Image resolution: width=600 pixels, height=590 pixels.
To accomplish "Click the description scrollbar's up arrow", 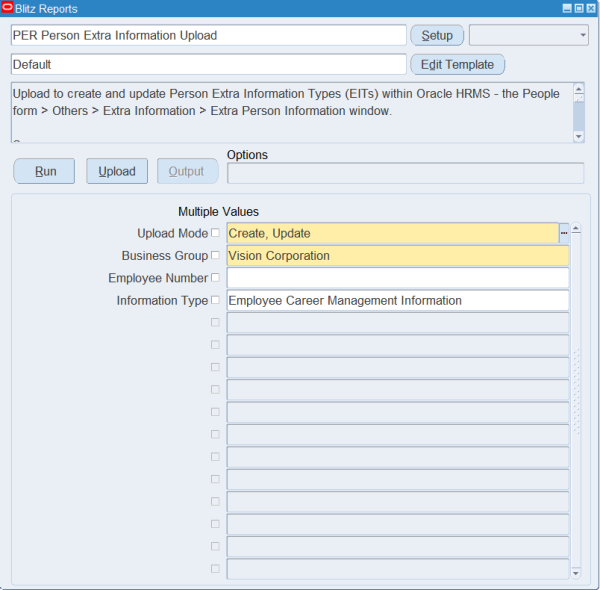I will [579, 89].
